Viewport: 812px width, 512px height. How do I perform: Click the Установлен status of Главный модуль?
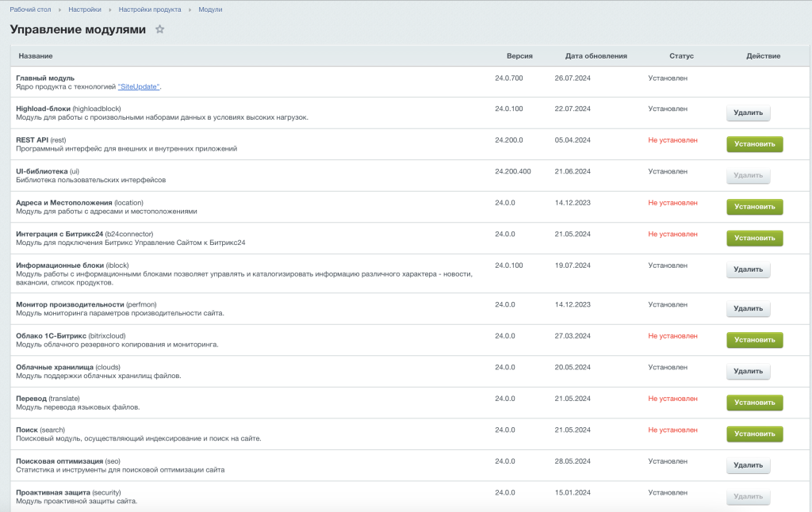click(668, 78)
